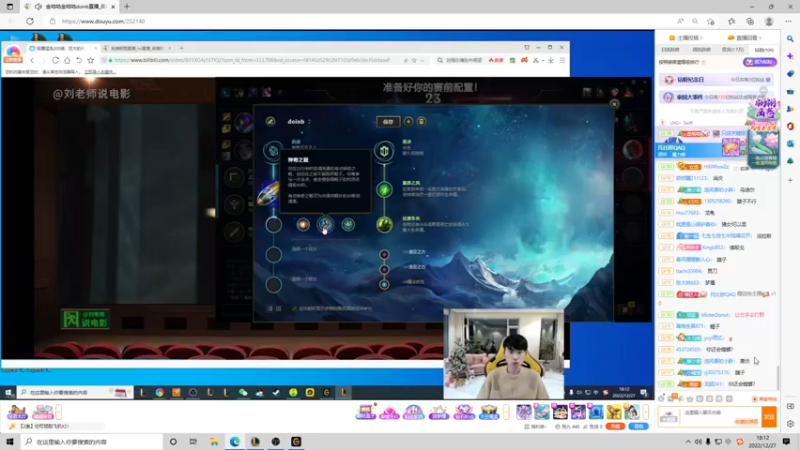Click the Edge sidebar Office icon
This screenshot has height=450, width=800.
pyautogui.click(x=790, y=126)
